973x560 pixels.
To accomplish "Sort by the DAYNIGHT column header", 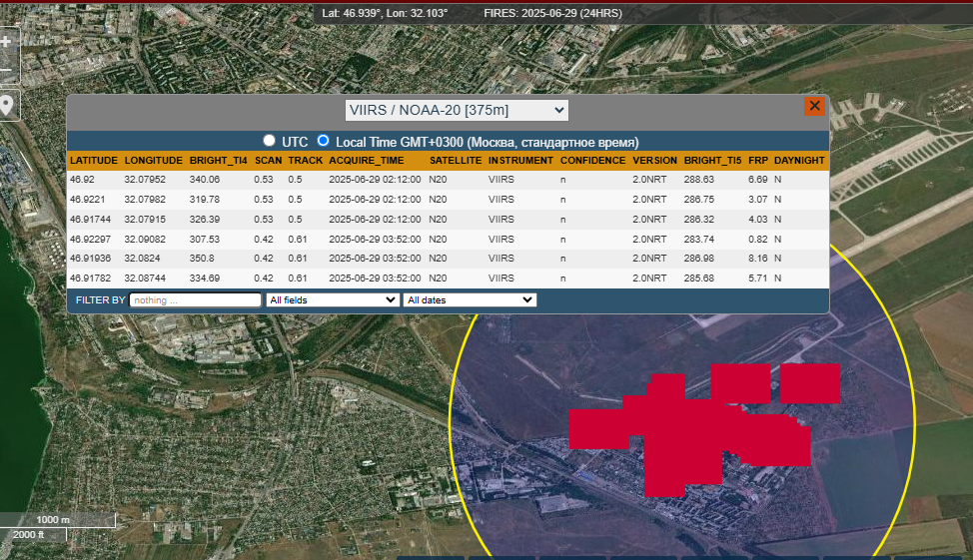I will click(x=799, y=160).
